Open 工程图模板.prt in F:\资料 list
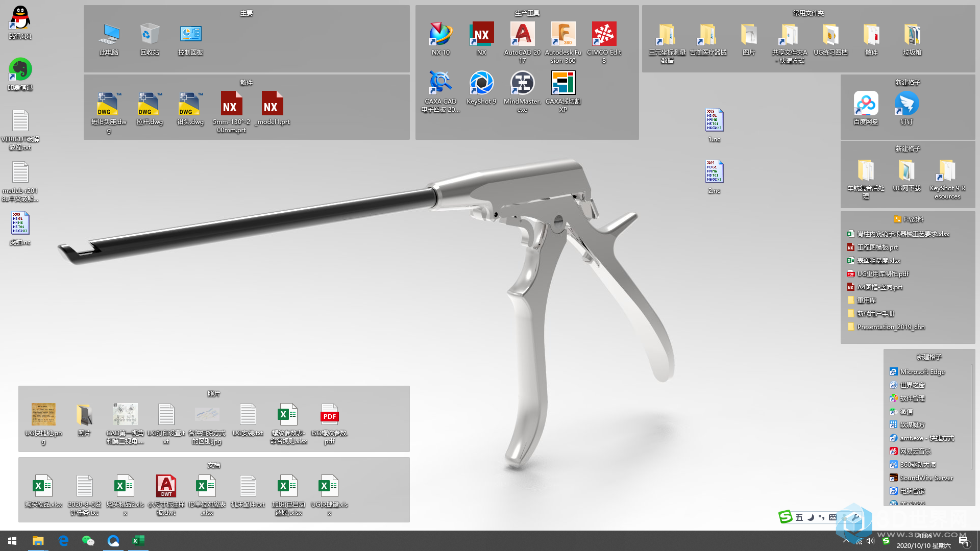 tap(872, 247)
